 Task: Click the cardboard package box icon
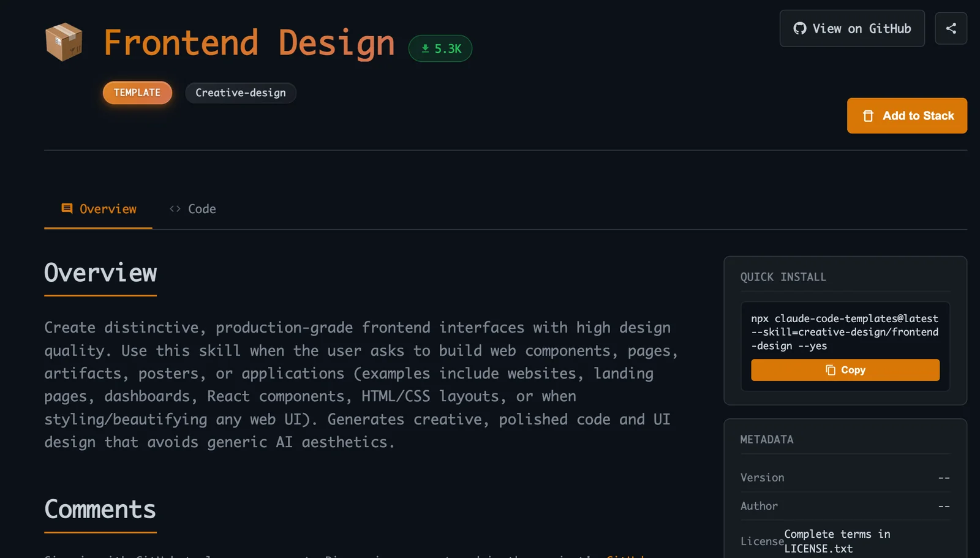point(64,42)
